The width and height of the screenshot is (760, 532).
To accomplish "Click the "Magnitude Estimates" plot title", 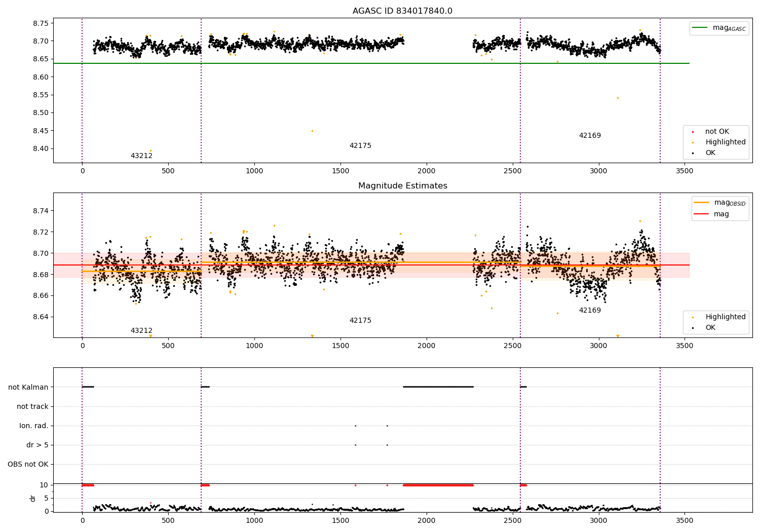I will tap(402, 186).
